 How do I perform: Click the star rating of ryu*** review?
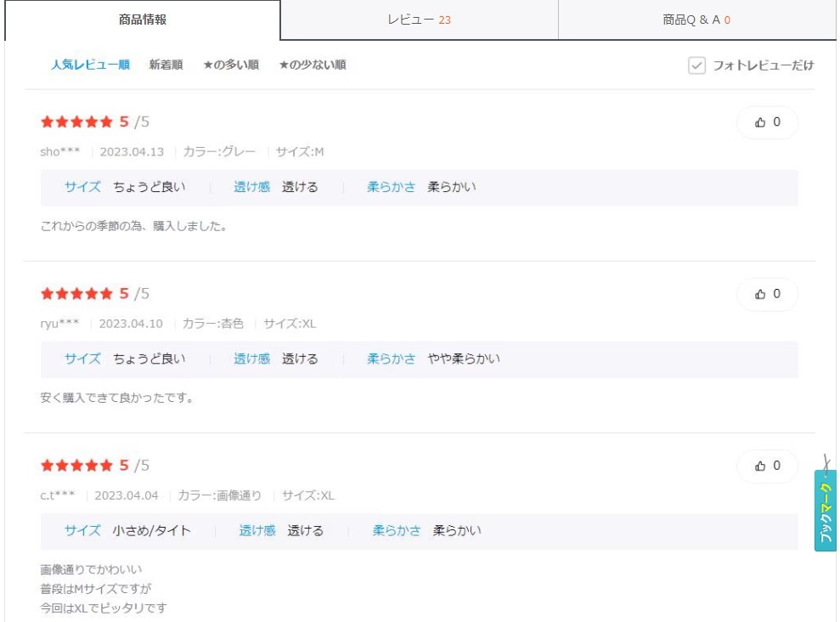[76, 294]
